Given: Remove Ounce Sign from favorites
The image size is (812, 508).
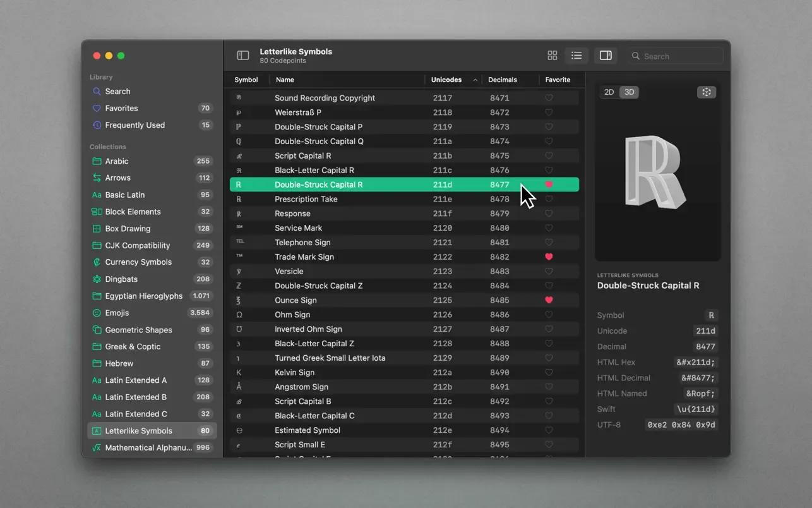Looking at the screenshot, I should (x=549, y=300).
